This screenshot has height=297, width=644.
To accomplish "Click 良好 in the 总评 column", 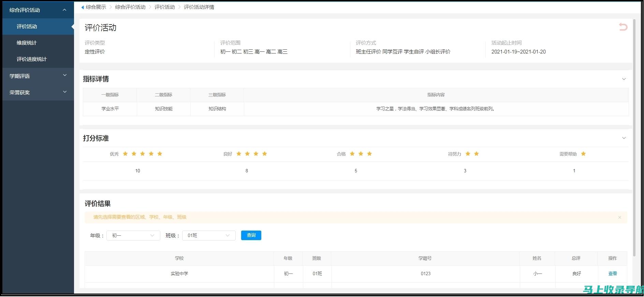I will point(576,273).
